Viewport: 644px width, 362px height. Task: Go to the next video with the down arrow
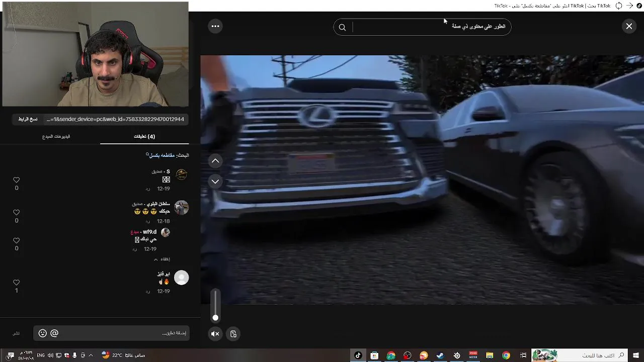pyautogui.click(x=215, y=181)
